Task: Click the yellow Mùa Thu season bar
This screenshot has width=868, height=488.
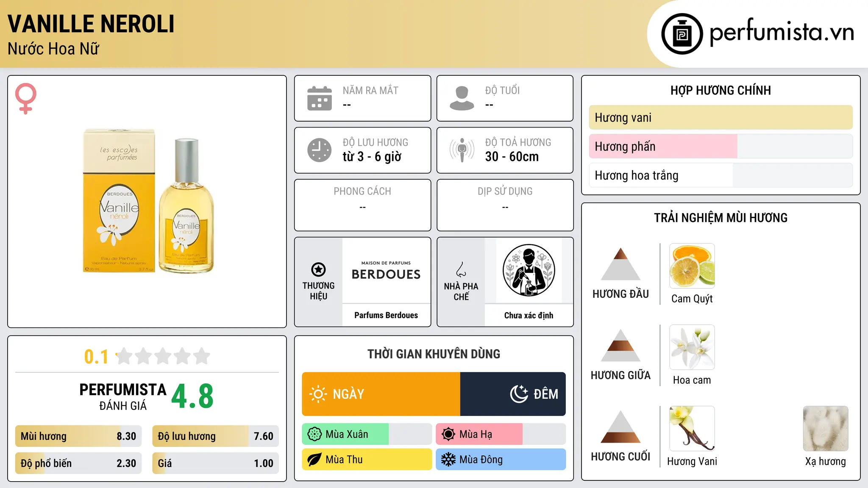Action: [367, 460]
